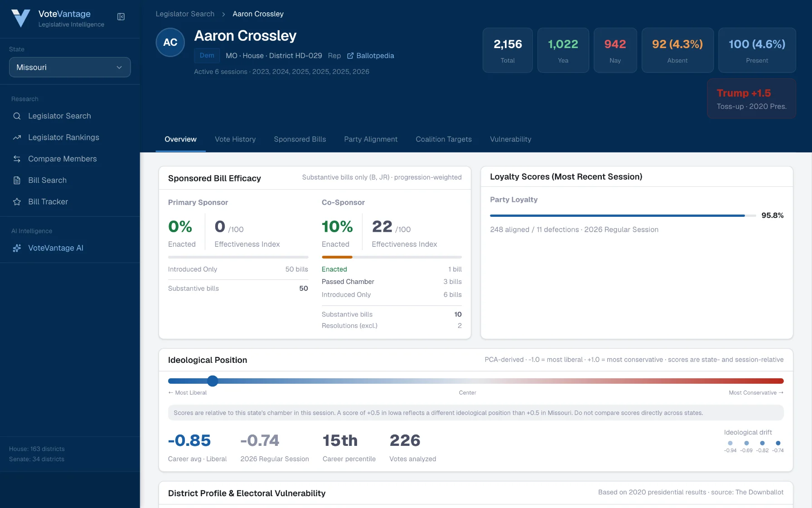Click the VoteVantage AI sparkle icon
Viewport: 812px width, 508px height.
coord(17,248)
